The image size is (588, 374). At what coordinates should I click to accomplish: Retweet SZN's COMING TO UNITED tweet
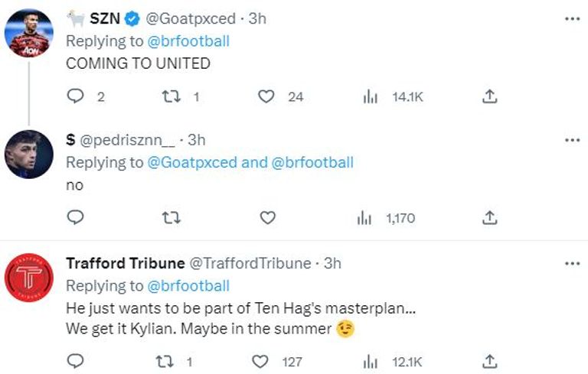(171, 96)
